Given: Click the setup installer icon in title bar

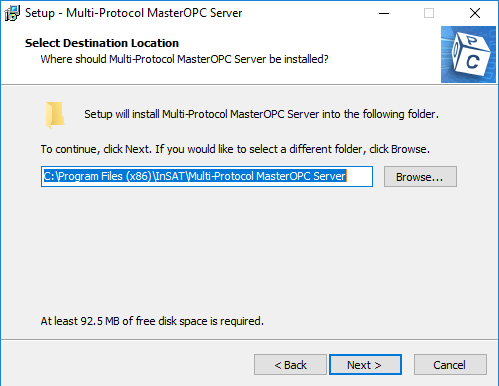Looking at the screenshot, I should 12,13.
